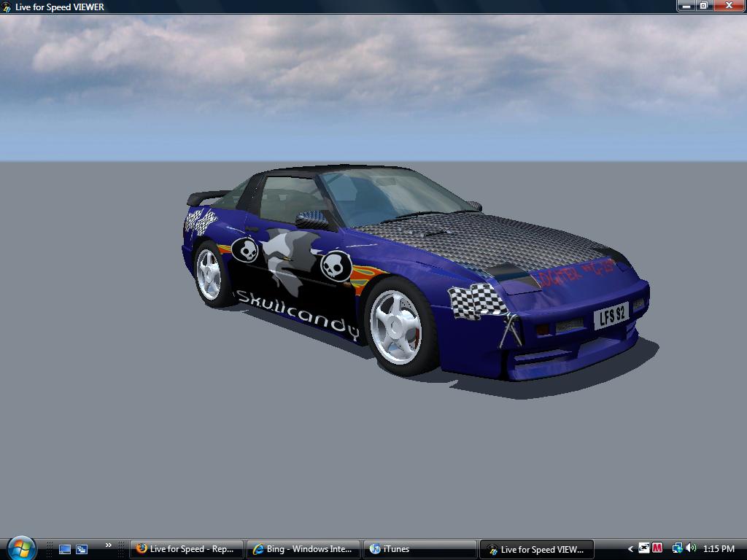Minimize the Live for Speed VIEWER window
747x560 pixels.
[686, 6]
